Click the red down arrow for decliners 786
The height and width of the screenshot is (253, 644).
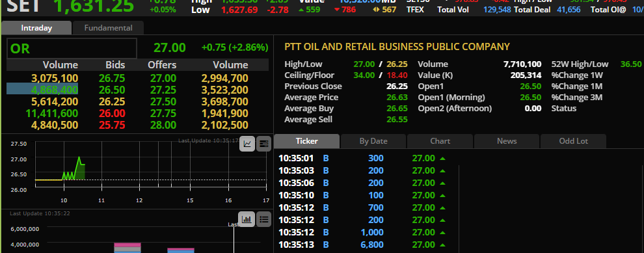(337, 10)
